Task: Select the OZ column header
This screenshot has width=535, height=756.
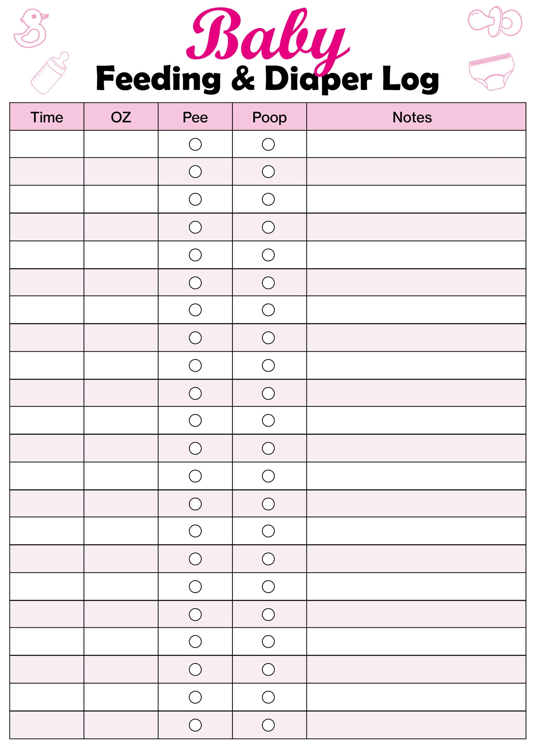Action: coord(121,117)
